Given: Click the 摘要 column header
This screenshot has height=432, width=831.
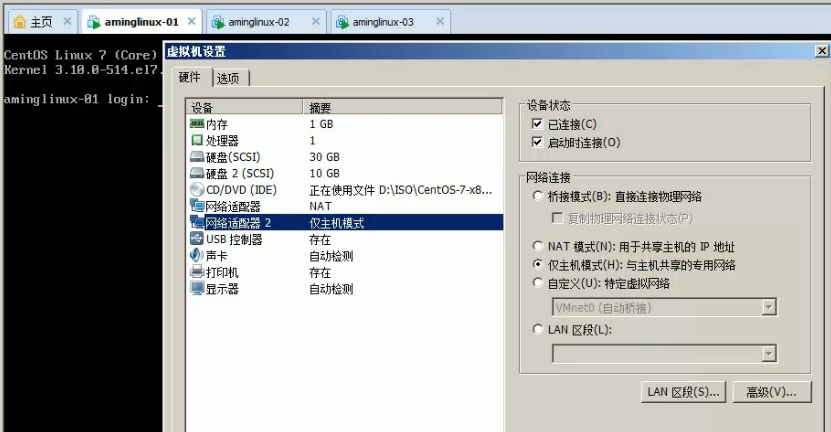Looking at the screenshot, I should click(402, 107).
